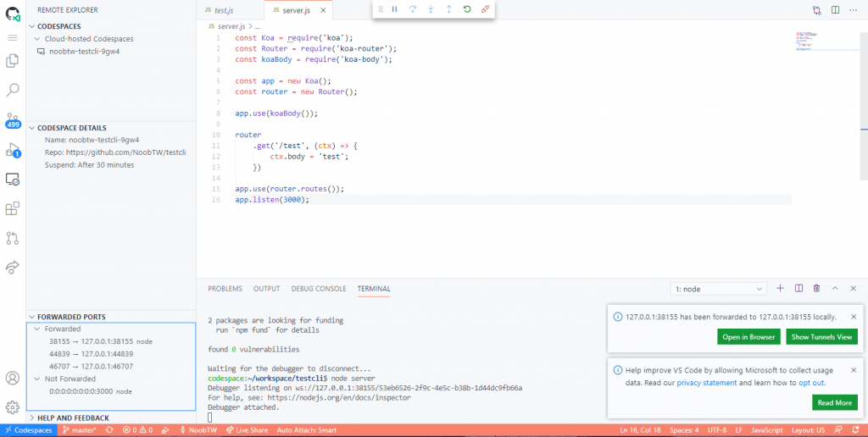Click Live Share in the status bar
Image resolution: width=868 pixels, height=437 pixels.
coord(247,430)
